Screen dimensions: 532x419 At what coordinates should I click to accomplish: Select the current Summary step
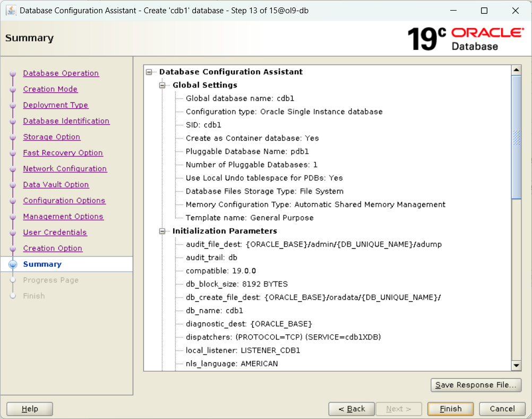click(x=42, y=264)
